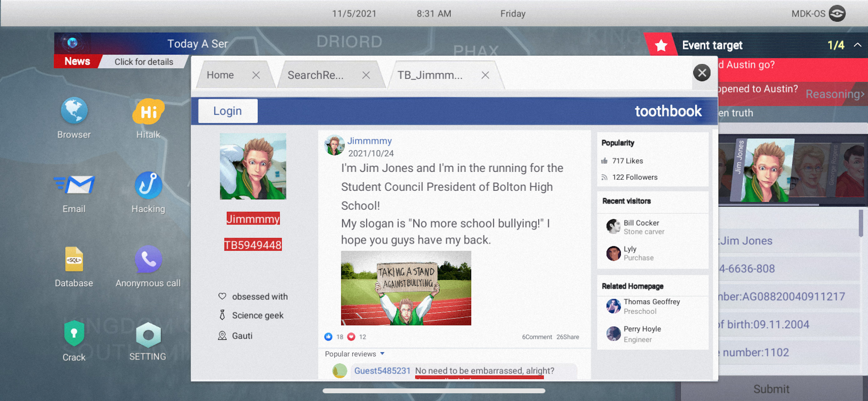Click Jimmmmy's small post avatar
Image resolution: width=868 pixels, height=401 pixels.
(x=334, y=146)
